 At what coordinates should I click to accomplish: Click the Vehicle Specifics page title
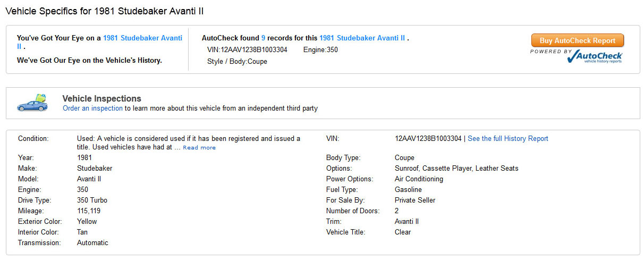[x=104, y=11]
